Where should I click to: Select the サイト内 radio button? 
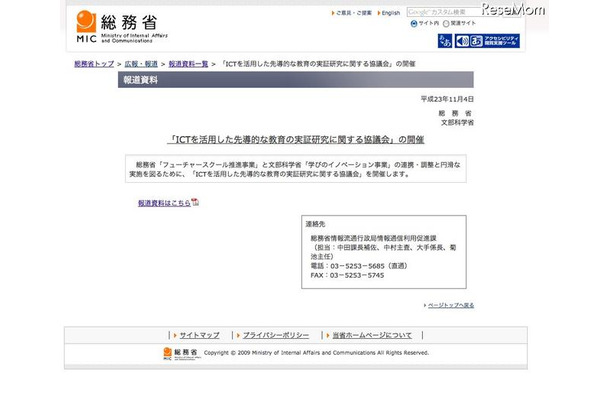pos(411,23)
